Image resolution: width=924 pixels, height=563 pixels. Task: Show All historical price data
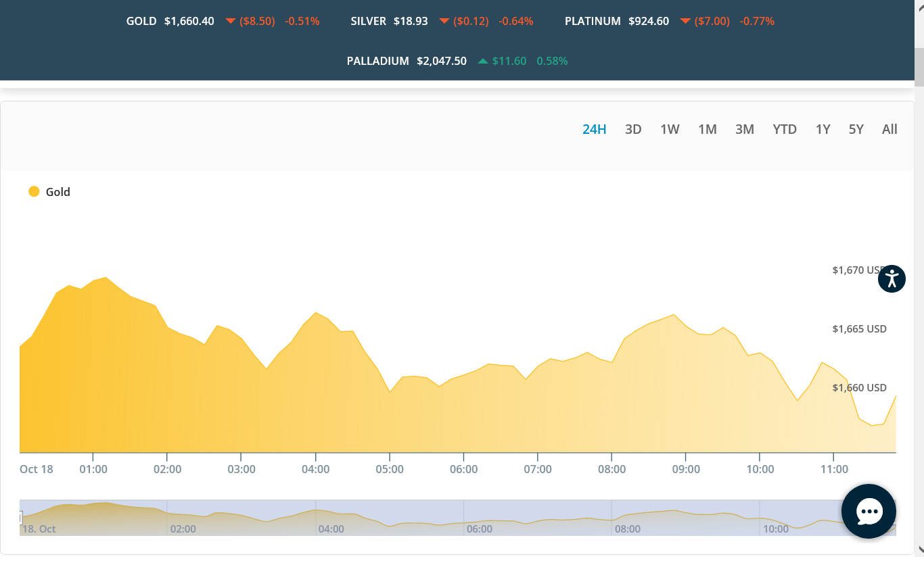point(890,129)
